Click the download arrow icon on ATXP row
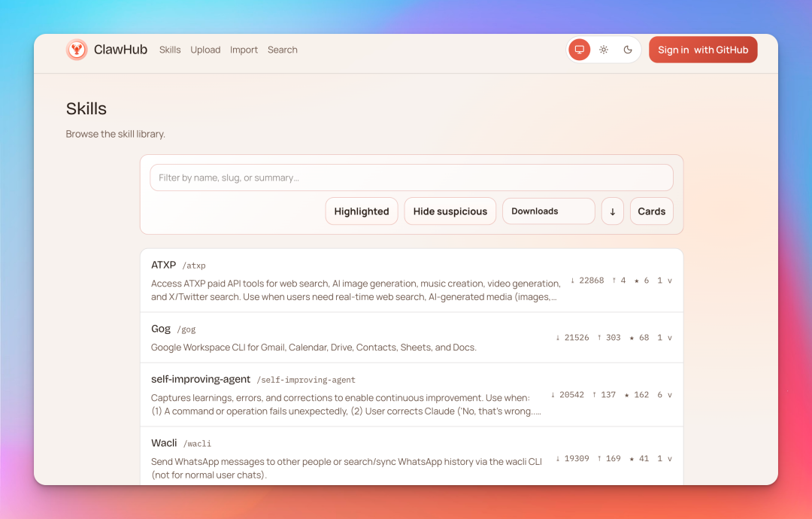Image resolution: width=812 pixels, height=519 pixels. 573,280
